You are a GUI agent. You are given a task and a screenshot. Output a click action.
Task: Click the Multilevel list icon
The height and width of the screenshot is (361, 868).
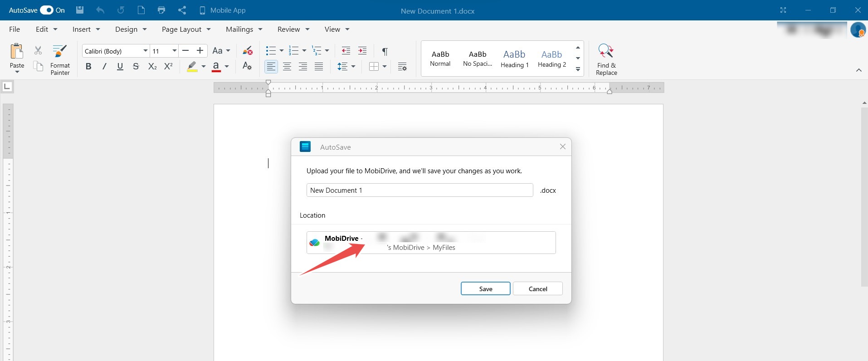click(317, 50)
